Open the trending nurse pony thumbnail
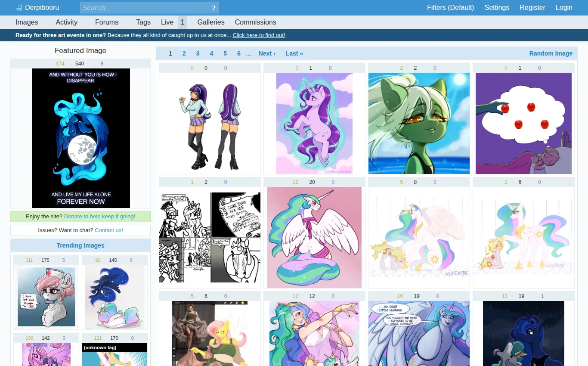The image size is (588, 366). click(x=46, y=297)
